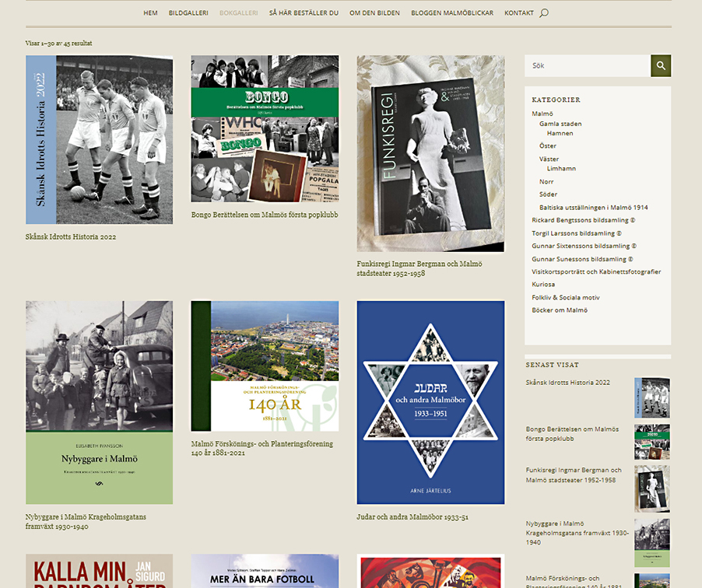Image resolution: width=702 pixels, height=588 pixels.
Task: Open Skånsk Idrotts Historia 2022 book cover
Action: [99, 140]
